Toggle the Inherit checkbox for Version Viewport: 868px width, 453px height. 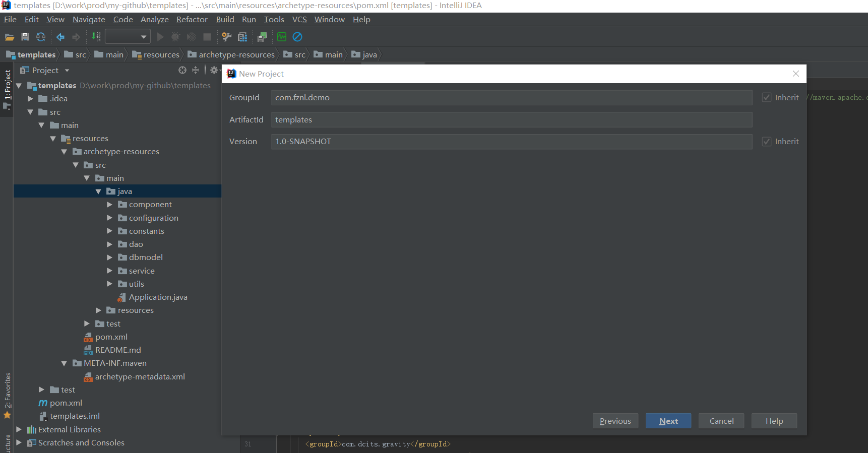point(767,142)
